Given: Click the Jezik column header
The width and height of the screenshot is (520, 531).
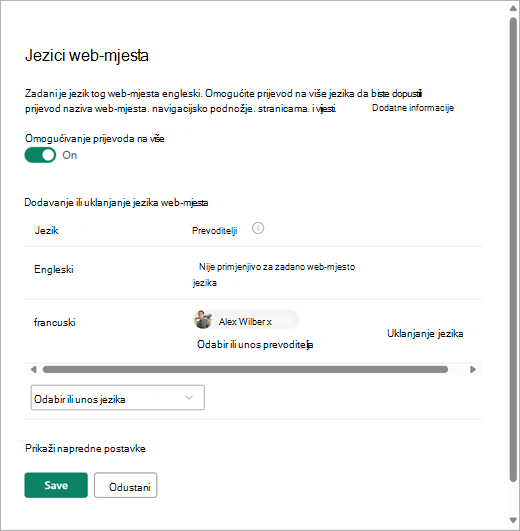Looking at the screenshot, I should [x=46, y=230].
